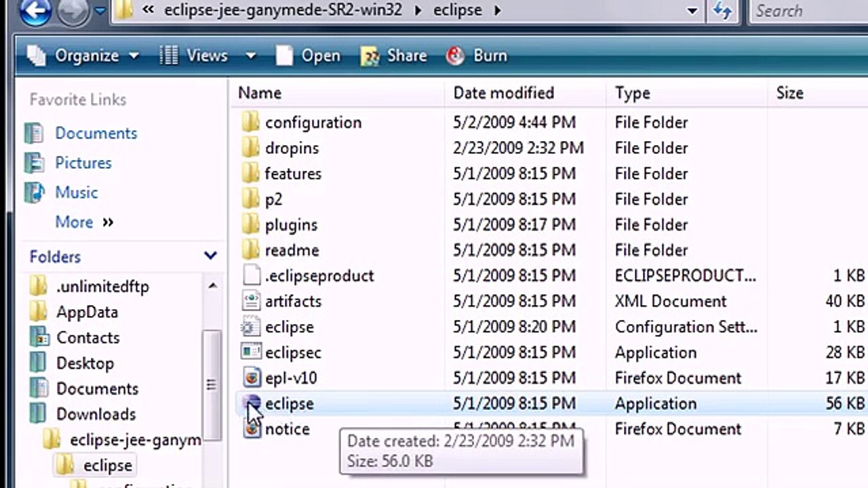
Task: Open the Organize menu
Action: [87, 56]
